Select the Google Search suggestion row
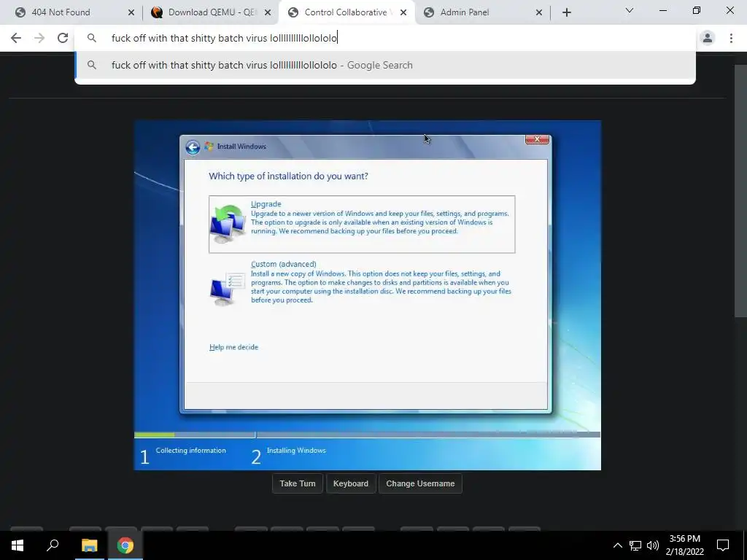The image size is (747, 560). click(x=385, y=65)
